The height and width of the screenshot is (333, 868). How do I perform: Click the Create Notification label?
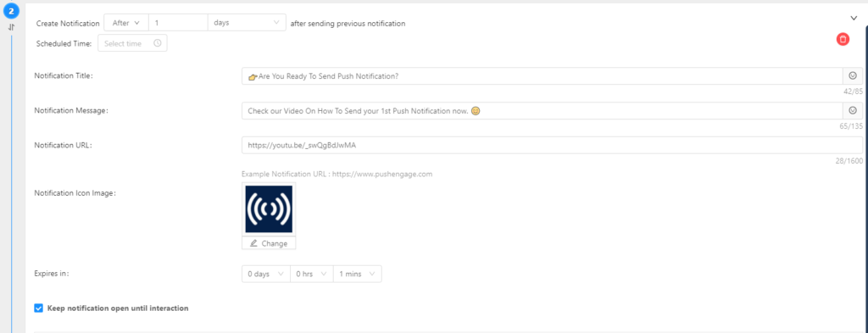coord(68,23)
